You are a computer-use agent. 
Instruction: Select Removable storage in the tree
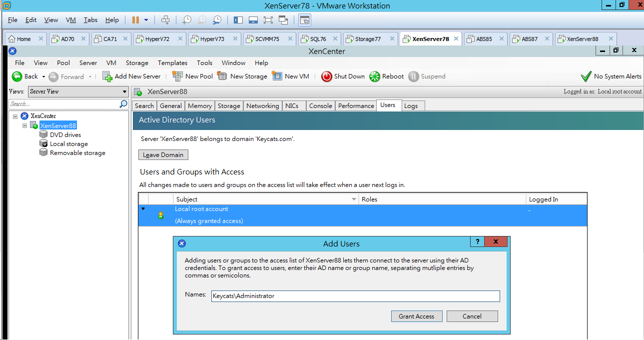point(77,153)
